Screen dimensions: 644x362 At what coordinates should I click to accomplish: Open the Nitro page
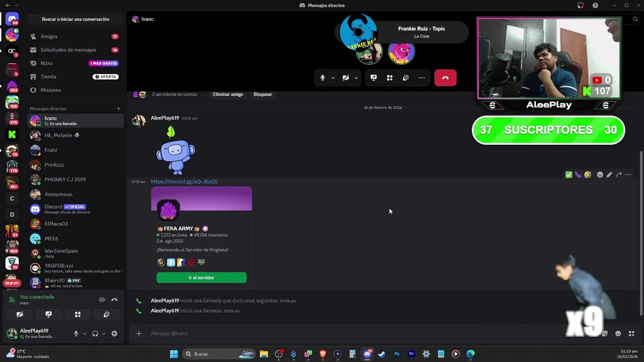point(75,63)
